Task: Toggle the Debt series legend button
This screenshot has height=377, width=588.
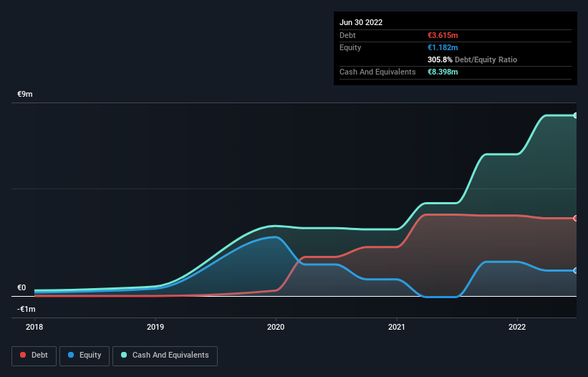Action: click(34, 355)
